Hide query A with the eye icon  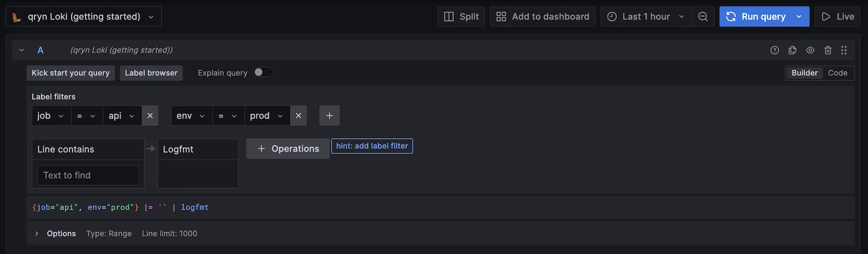click(810, 50)
